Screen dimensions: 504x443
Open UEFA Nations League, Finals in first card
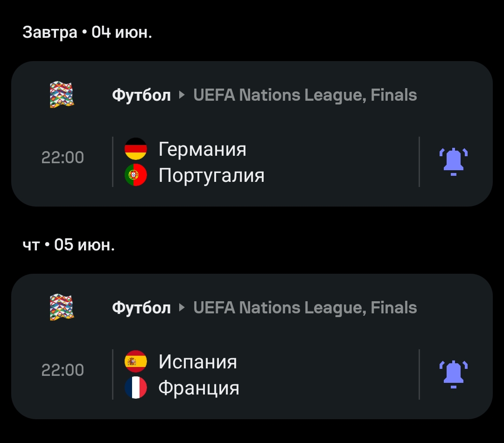click(305, 95)
